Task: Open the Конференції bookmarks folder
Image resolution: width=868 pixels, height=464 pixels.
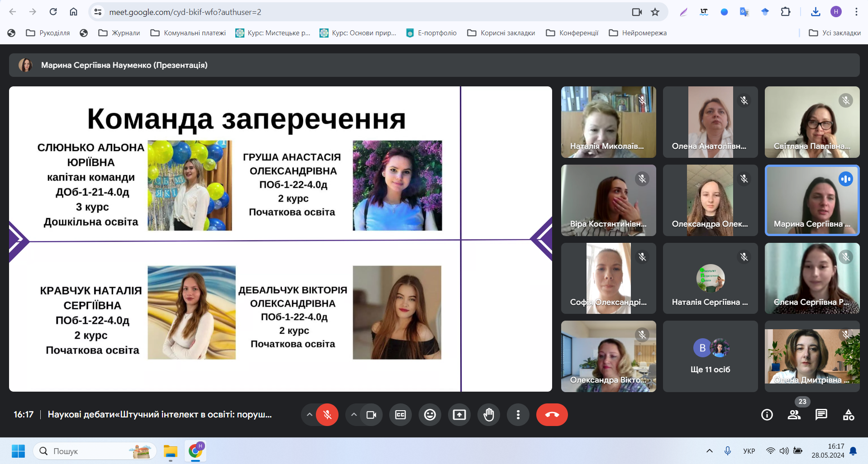Action: [572, 33]
